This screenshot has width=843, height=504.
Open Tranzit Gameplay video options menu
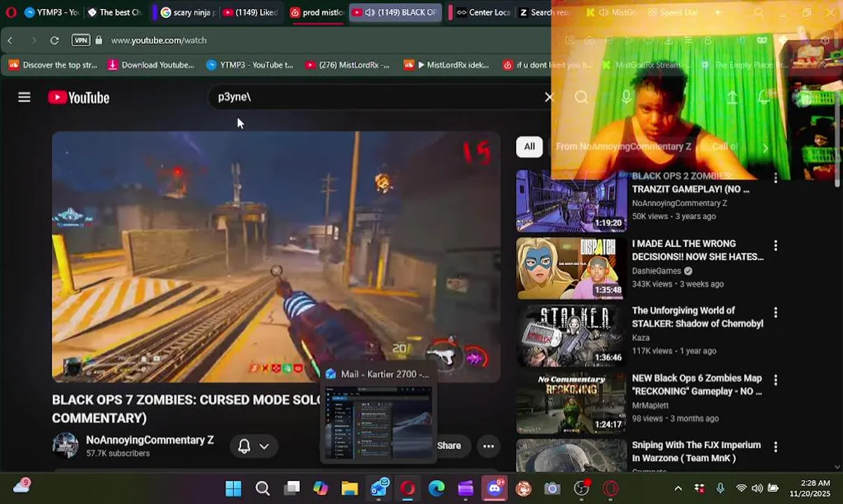[x=775, y=178]
